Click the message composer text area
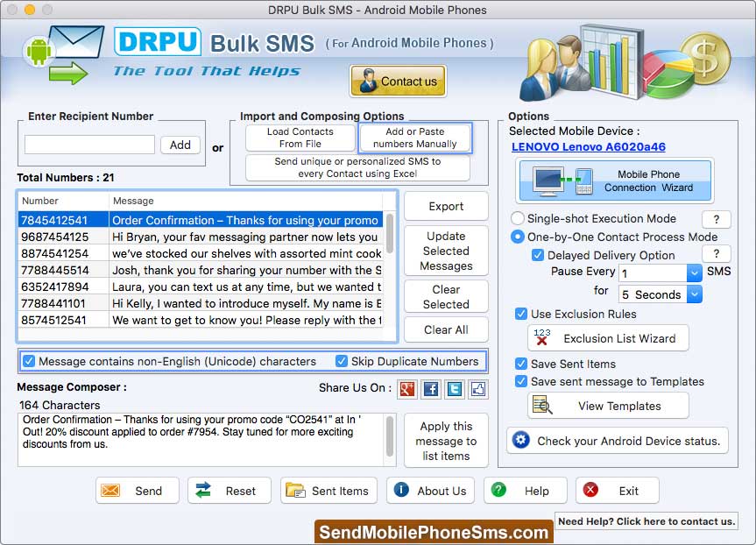This screenshot has height=545, width=756. click(202, 439)
